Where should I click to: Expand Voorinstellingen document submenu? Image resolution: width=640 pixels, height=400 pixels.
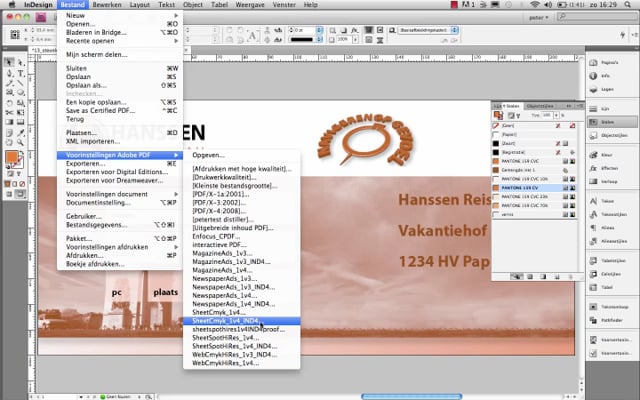(x=120, y=194)
